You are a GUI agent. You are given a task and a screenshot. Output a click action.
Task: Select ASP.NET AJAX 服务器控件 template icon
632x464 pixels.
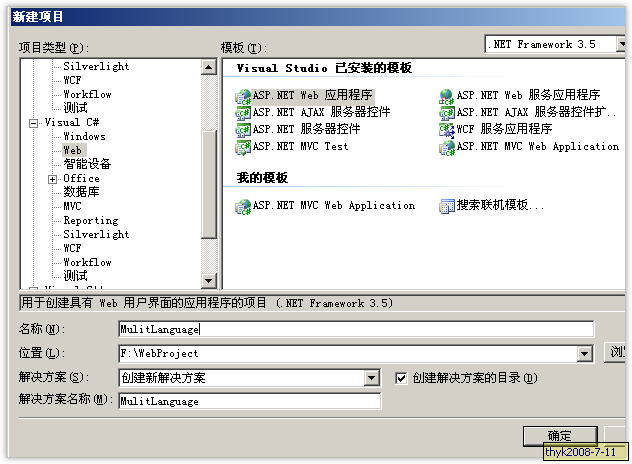243,113
